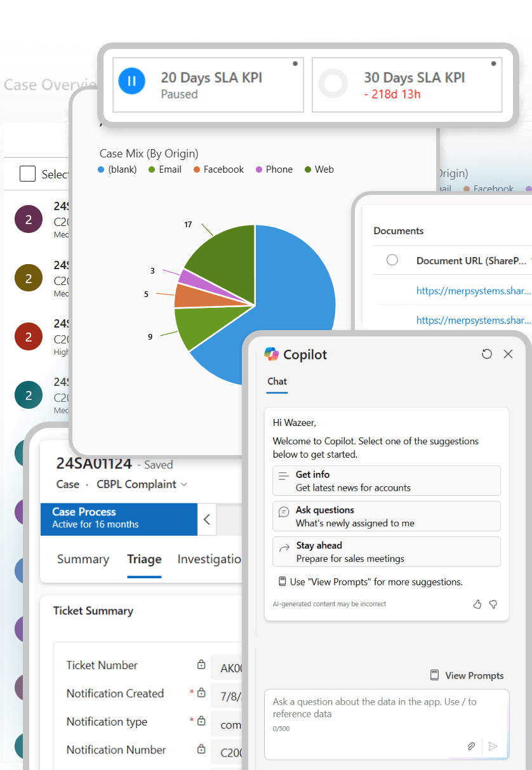Collapse the Case Process stage panel

click(x=206, y=519)
